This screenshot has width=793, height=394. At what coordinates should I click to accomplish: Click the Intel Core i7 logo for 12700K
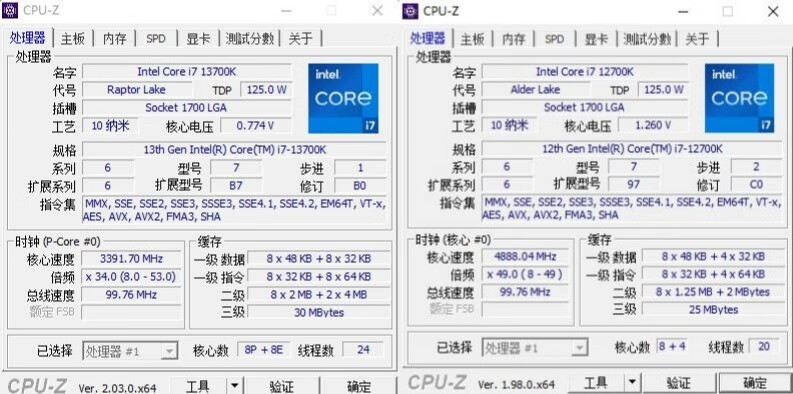(x=739, y=98)
